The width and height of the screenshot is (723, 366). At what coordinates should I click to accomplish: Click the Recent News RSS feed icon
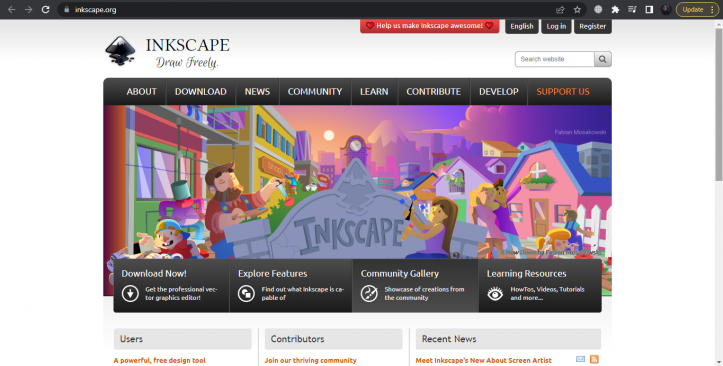[594, 359]
